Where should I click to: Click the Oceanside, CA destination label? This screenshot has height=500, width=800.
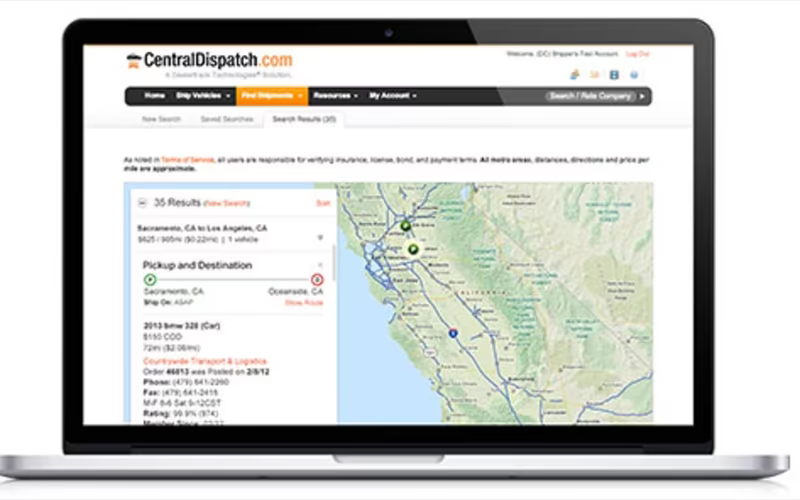coord(296,291)
